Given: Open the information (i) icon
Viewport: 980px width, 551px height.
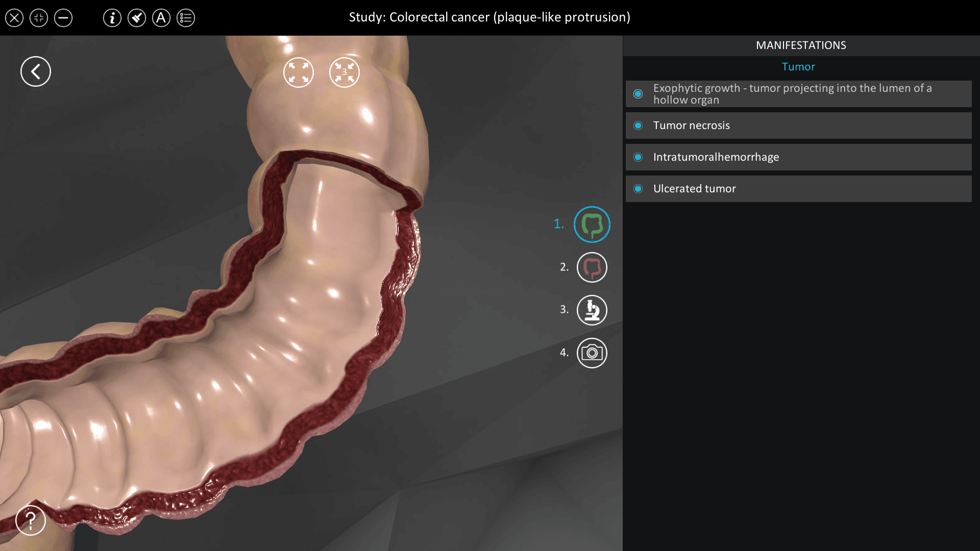Looking at the screenshot, I should click(x=112, y=18).
